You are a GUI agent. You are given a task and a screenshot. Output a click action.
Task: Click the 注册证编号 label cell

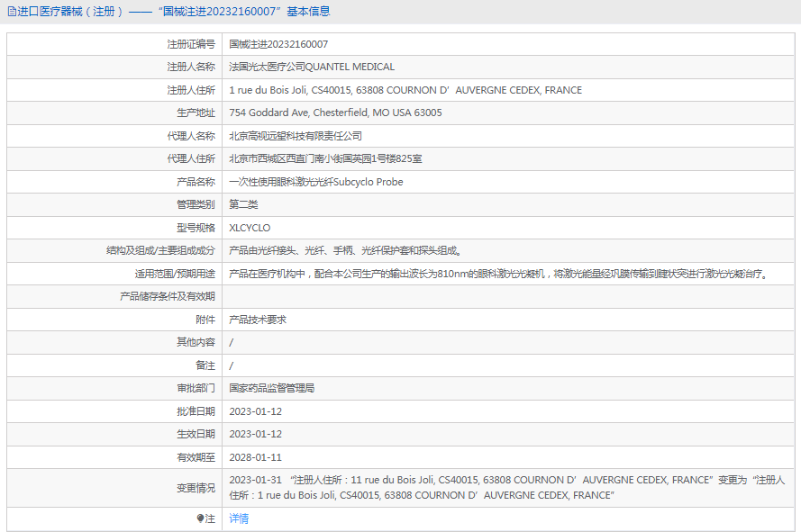(x=191, y=44)
